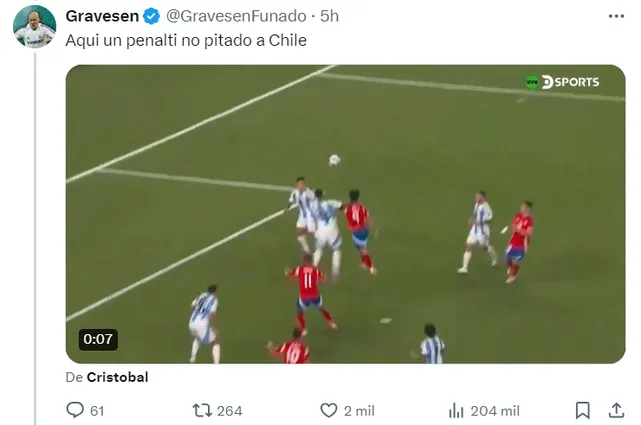Screen dimensions: 641x425
Task: Click the reply speech bubble icon
Action: pyautogui.click(x=75, y=410)
